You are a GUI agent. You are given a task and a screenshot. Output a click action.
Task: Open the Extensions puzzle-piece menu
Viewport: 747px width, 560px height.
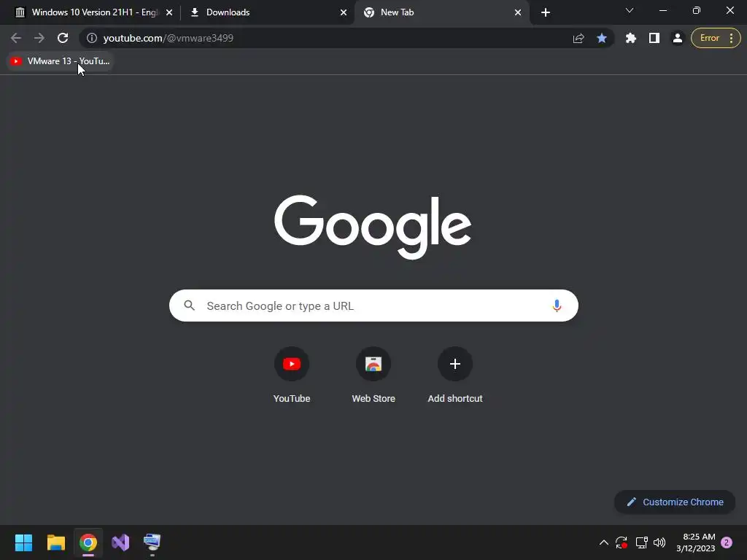[x=631, y=38]
